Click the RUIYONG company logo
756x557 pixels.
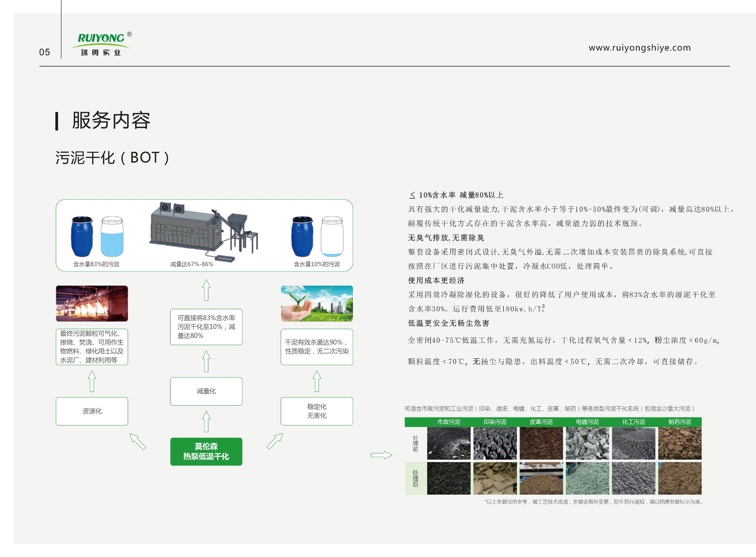(102, 44)
